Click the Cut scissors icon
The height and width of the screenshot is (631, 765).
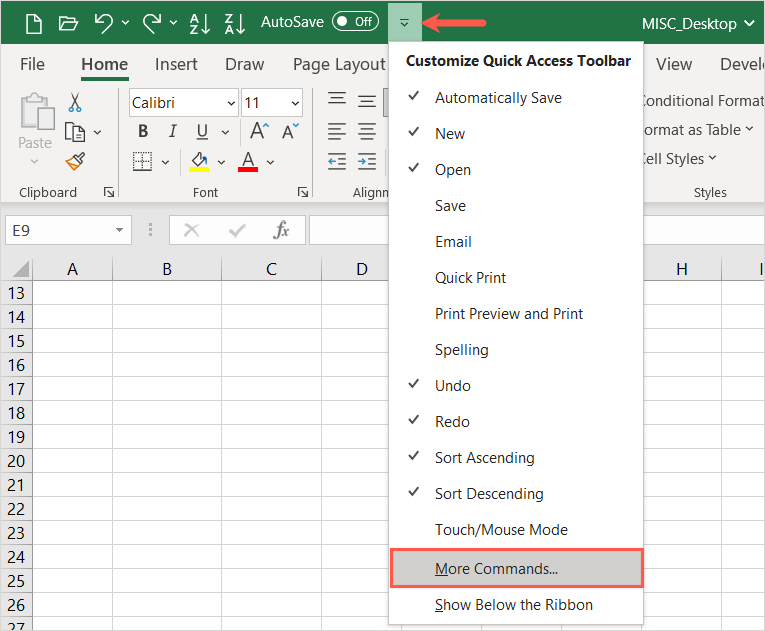point(75,102)
